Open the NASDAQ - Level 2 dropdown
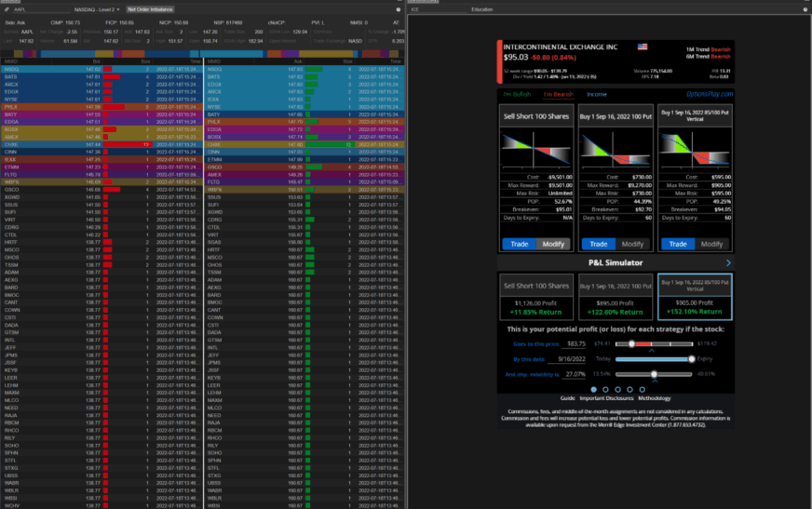 click(x=97, y=9)
